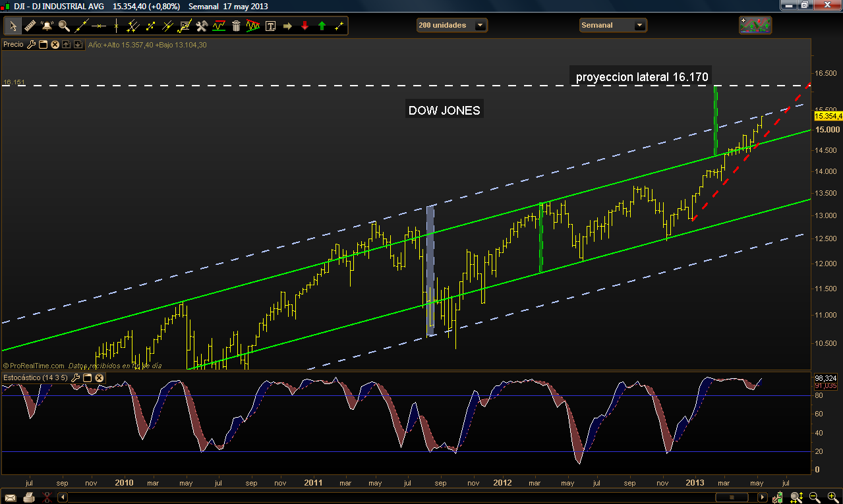Close the Estocástico indicator panel

[x=99, y=378]
